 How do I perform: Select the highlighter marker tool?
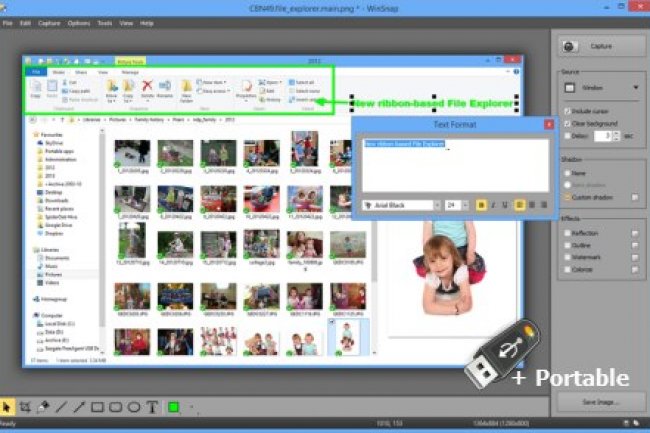pos(43,407)
